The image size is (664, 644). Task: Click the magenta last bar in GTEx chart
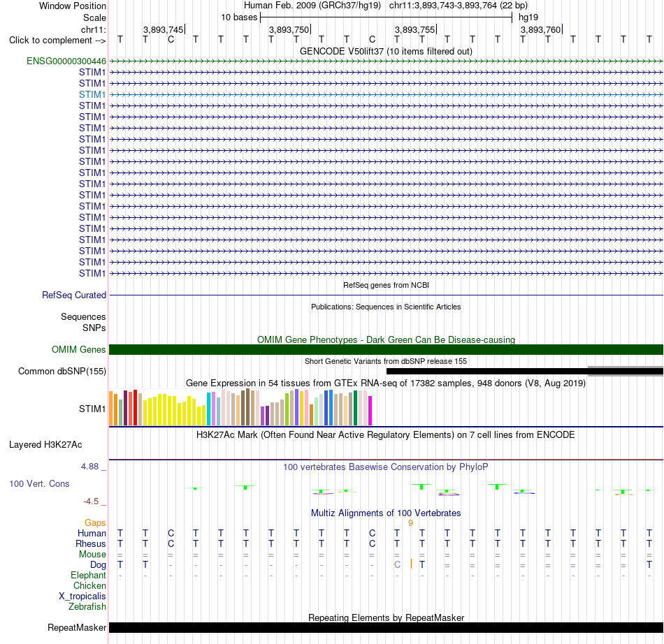[x=370, y=411]
